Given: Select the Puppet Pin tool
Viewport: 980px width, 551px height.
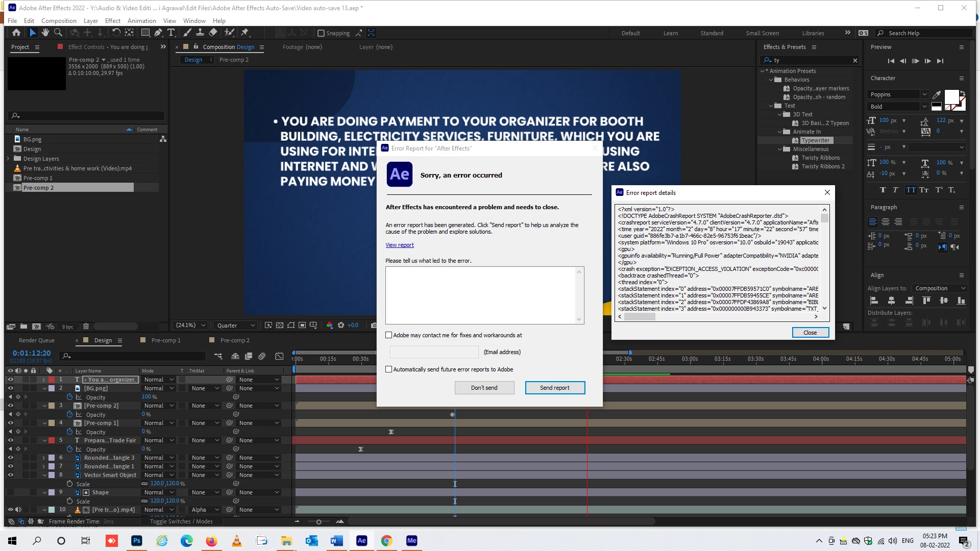Looking at the screenshot, I should 245,33.
